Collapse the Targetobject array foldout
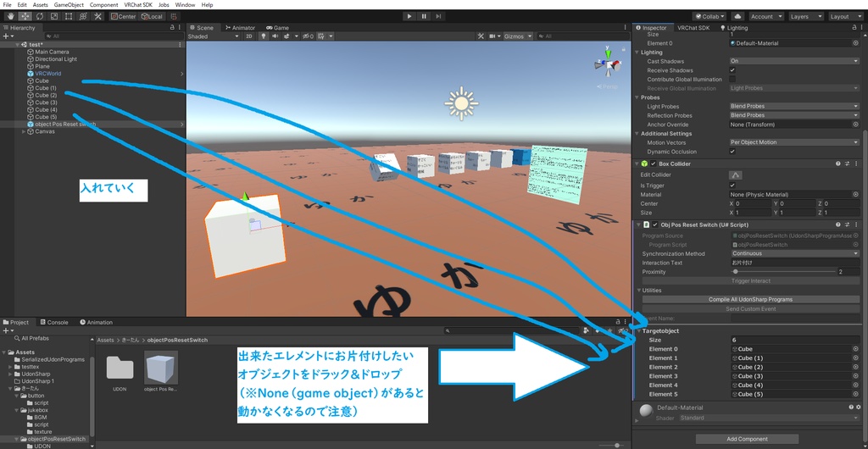Screen dimensions: 868x449 point(641,330)
